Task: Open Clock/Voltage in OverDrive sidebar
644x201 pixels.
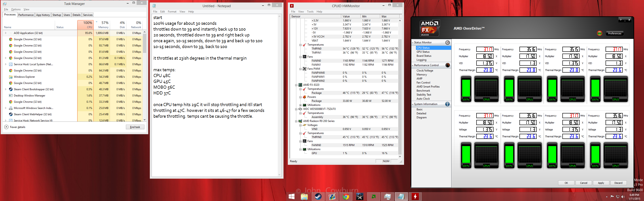Action: pos(425,71)
